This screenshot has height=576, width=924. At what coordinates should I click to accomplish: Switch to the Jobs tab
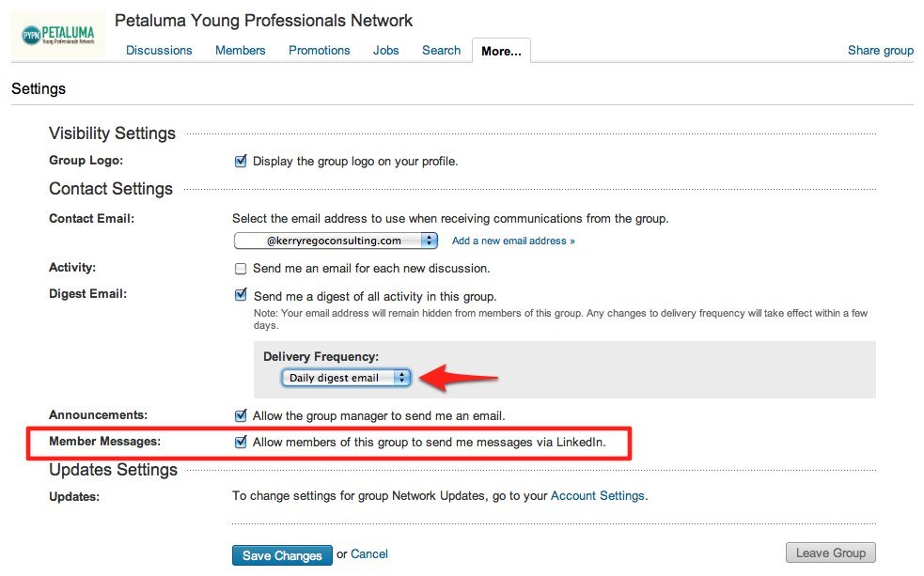coord(385,51)
